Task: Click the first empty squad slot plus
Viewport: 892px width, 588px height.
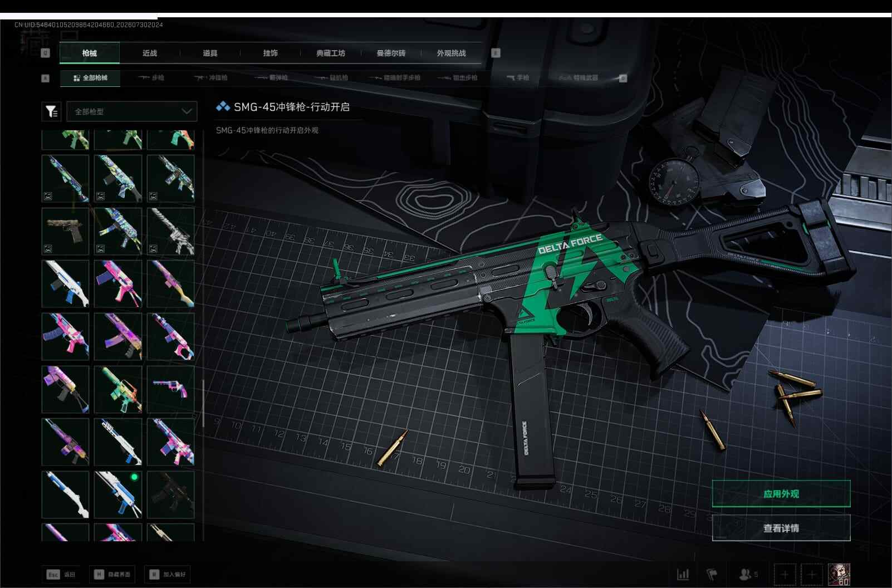Action: (x=785, y=574)
